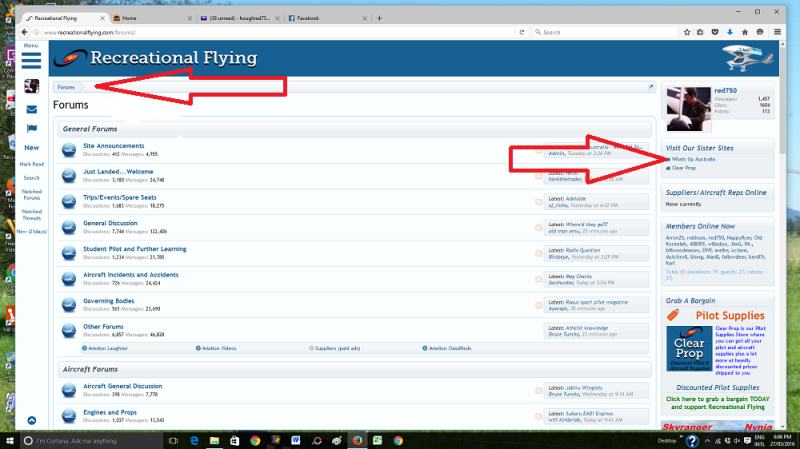Open the Other Forums link
The image size is (800, 449).
(x=103, y=327)
